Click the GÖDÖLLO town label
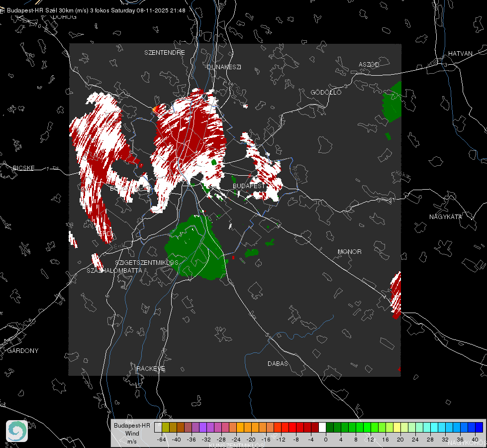The width and height of the screenshot is (487, 448). tap(326, 92)
